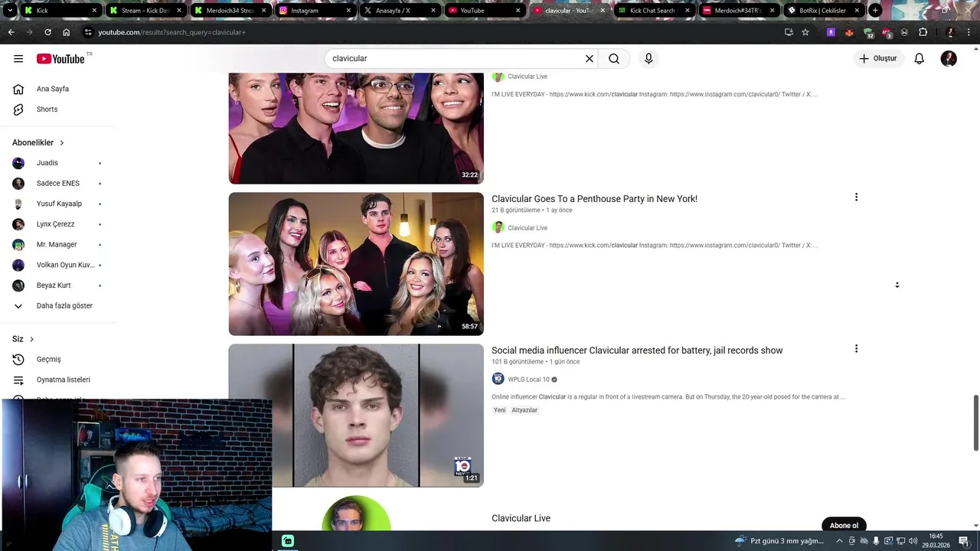Open Oynatma listeleri in the sidebar
The height and width of the screenshot is (551, 980).
[58, 380]
